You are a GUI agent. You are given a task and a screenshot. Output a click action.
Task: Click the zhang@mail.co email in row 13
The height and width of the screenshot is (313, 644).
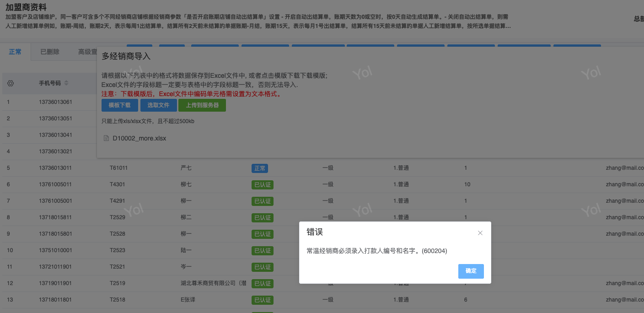coord(625,300)
